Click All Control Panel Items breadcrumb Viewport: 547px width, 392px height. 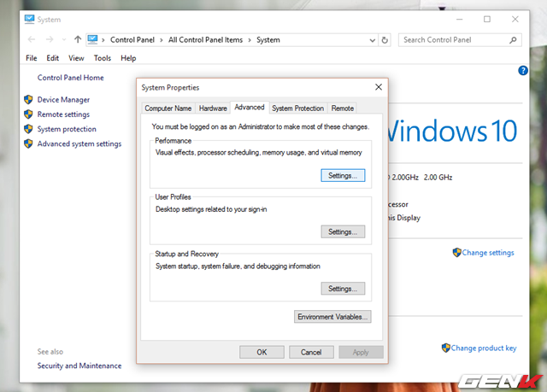pyautogui.click(x=205, y=40)
